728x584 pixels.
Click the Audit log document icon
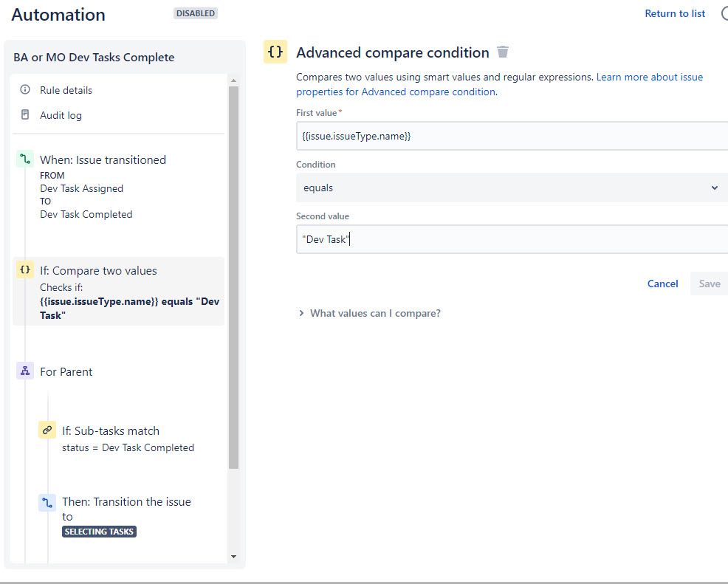coord(25,115)
